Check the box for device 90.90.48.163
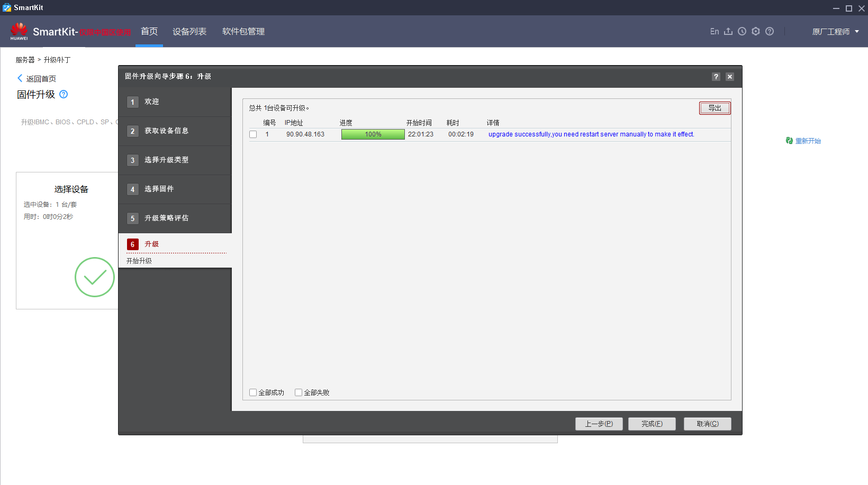 tap(253, 134)
